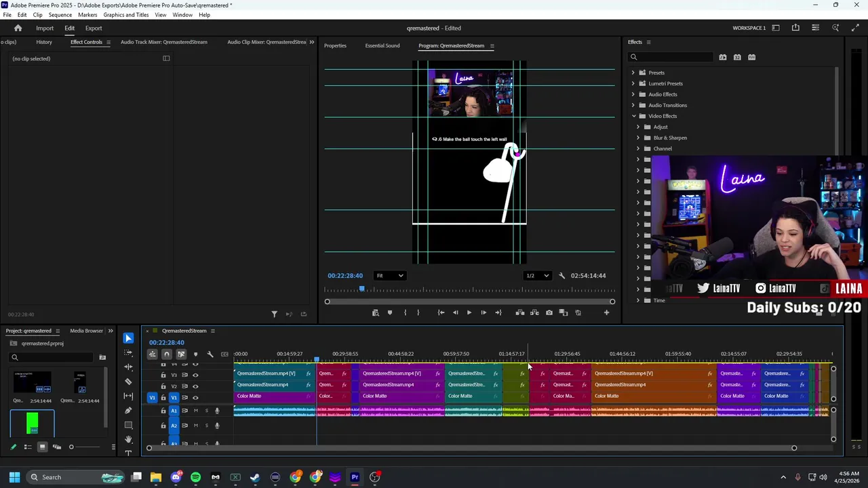Open the 1/2 playback resolution dropdown
This screenshot has height=488, width=868.
pos(537,276)
